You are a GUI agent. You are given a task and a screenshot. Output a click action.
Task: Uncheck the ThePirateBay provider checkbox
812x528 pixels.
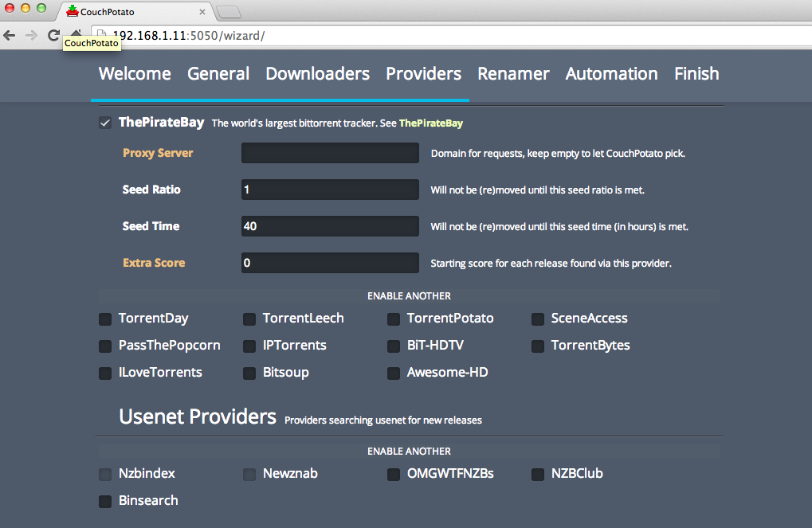[x=105, y=123]
